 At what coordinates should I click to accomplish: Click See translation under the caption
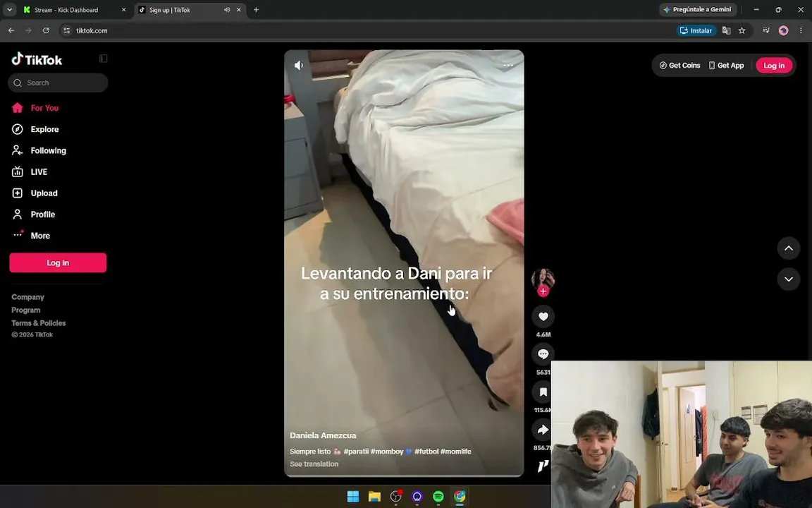pyautogui.click(x=314, y=464)
